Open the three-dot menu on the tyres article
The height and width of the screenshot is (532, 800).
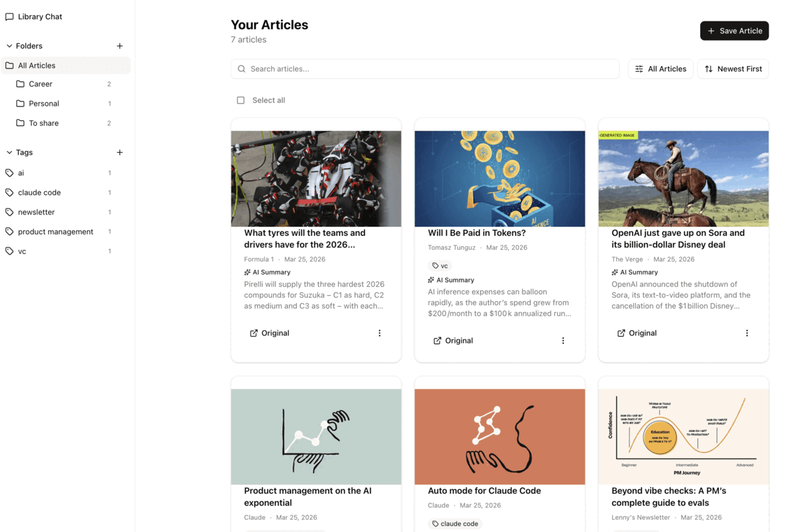(x=379, y=333)
